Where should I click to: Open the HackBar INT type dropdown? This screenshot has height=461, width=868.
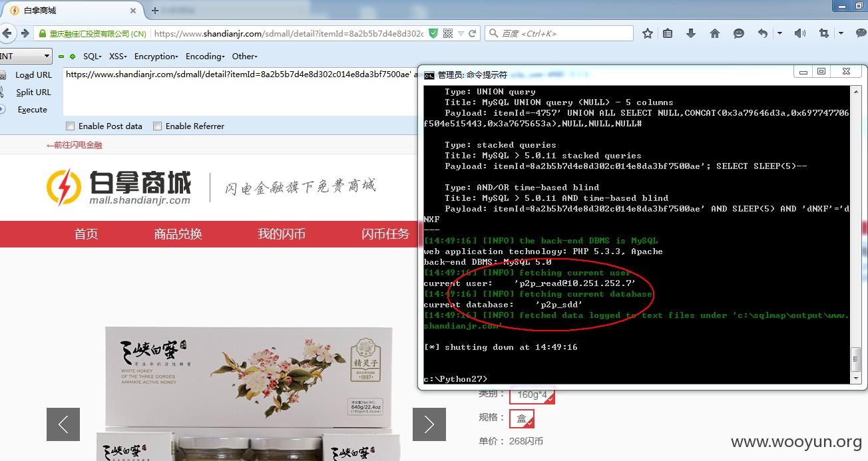25,57
